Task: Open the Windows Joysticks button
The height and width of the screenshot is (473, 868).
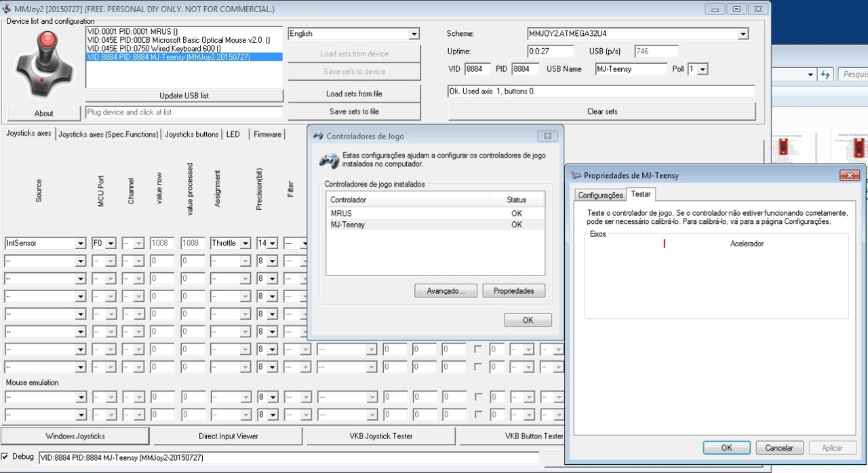Action: pyautogui.click(x=75, y=436)
